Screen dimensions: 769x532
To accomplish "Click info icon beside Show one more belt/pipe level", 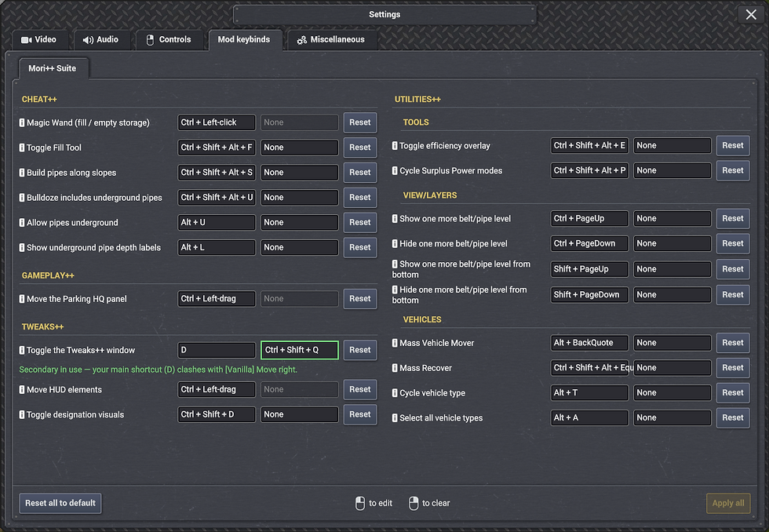I will pos(395,219).
